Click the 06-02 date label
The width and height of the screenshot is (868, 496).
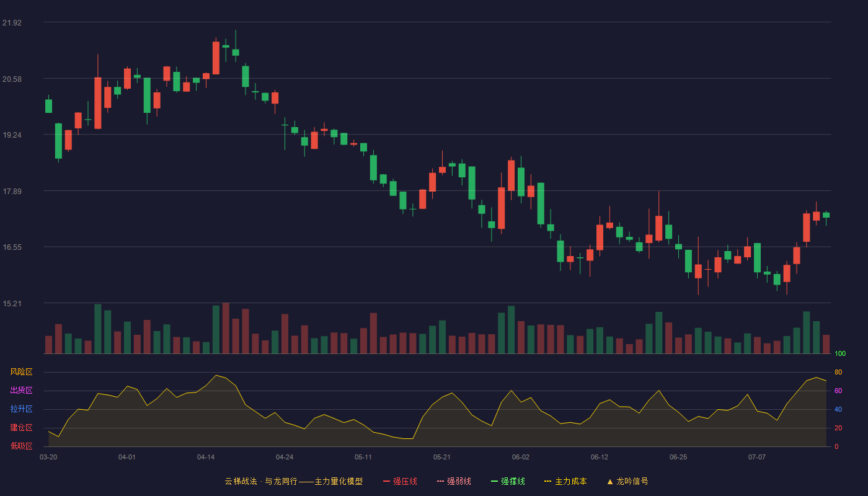tap(521, 457)
